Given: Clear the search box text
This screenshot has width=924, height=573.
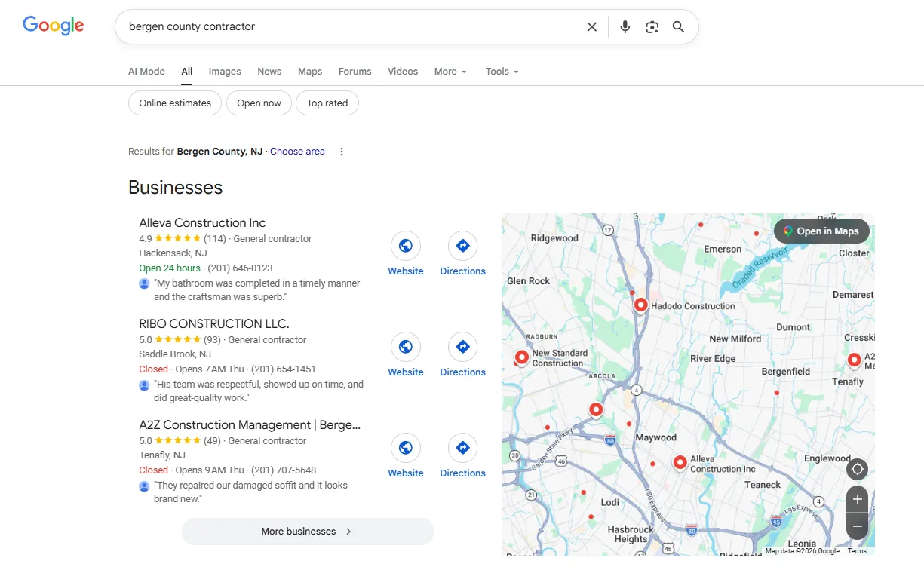Looking at the screenshot, I should coord(592,27).
